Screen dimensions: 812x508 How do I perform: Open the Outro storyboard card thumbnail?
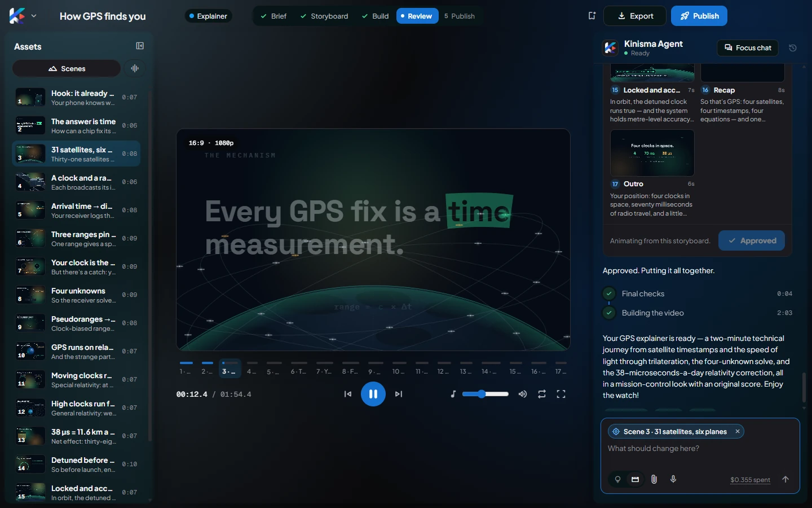(652, 153)
